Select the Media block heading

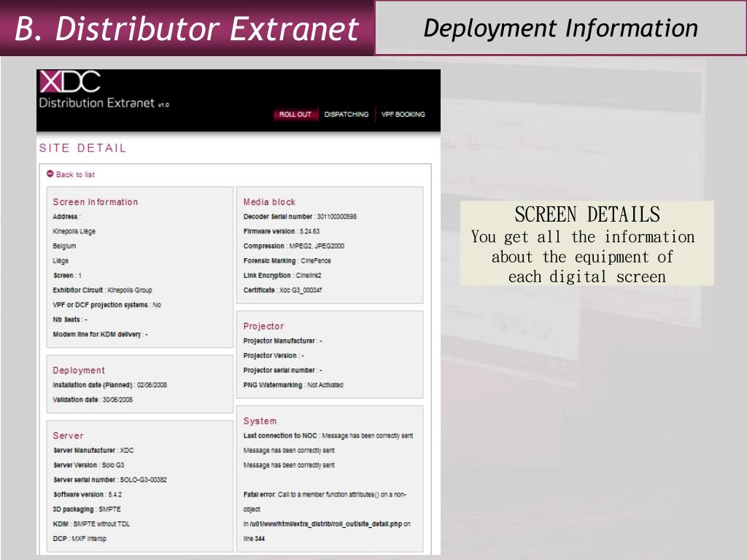[269, 202]
